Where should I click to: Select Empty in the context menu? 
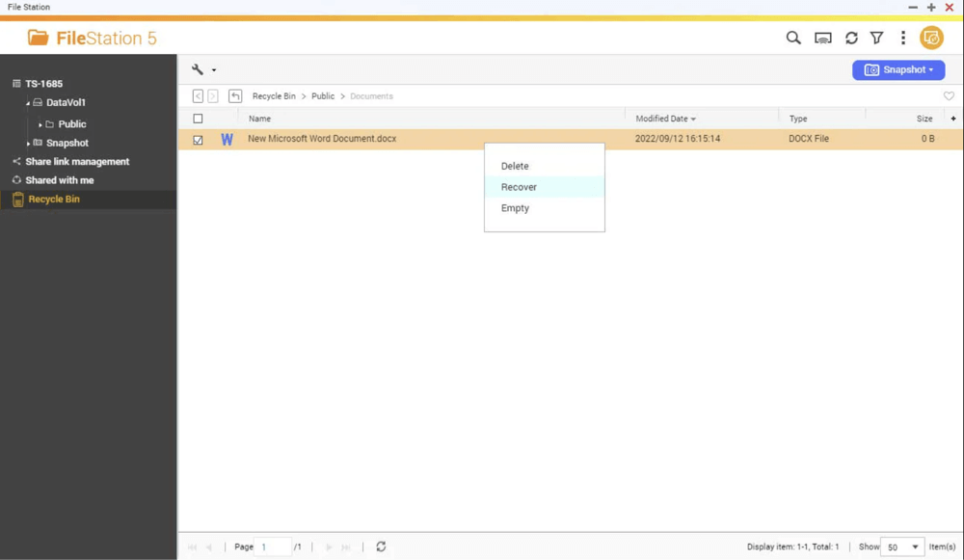click(514, 208)
